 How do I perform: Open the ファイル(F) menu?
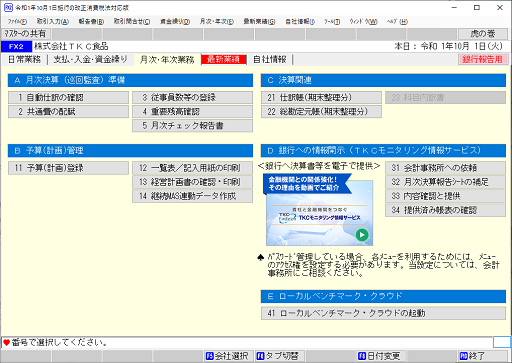(x=17, y=22)
